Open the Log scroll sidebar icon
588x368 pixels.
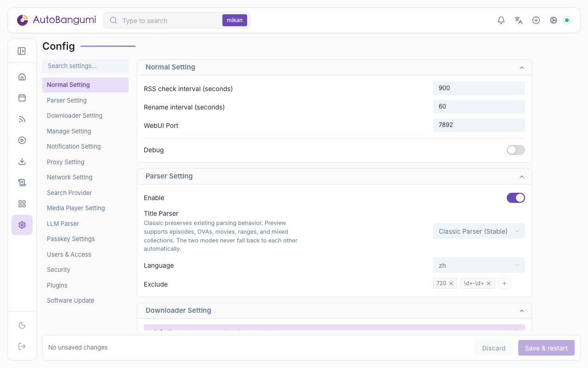coord(22,183)
